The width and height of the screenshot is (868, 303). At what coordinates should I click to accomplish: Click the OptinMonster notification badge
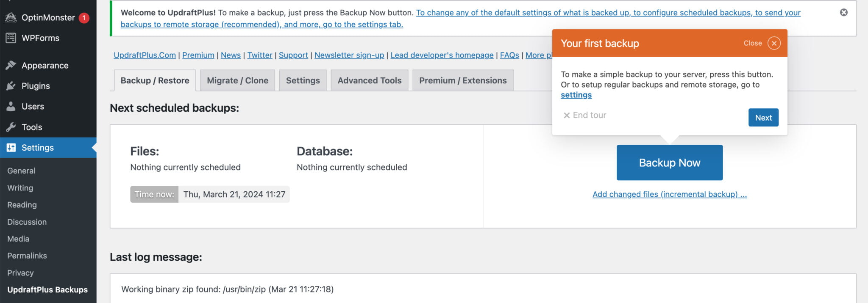(84, 18)
